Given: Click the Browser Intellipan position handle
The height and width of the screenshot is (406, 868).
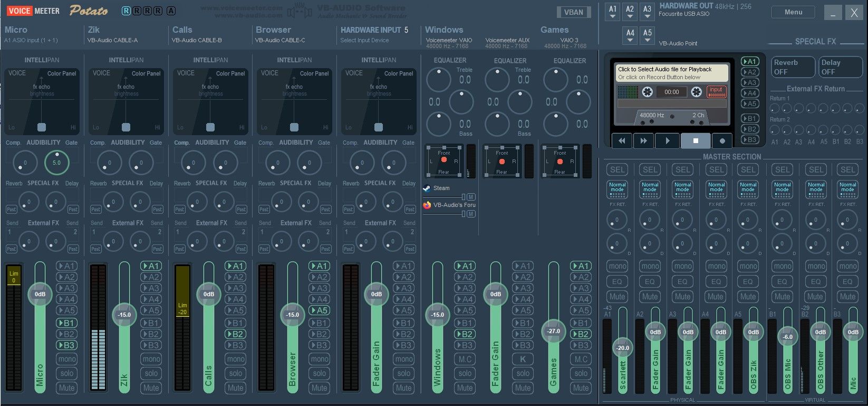Looking at the screenshot, I should (x=294, y=127).
